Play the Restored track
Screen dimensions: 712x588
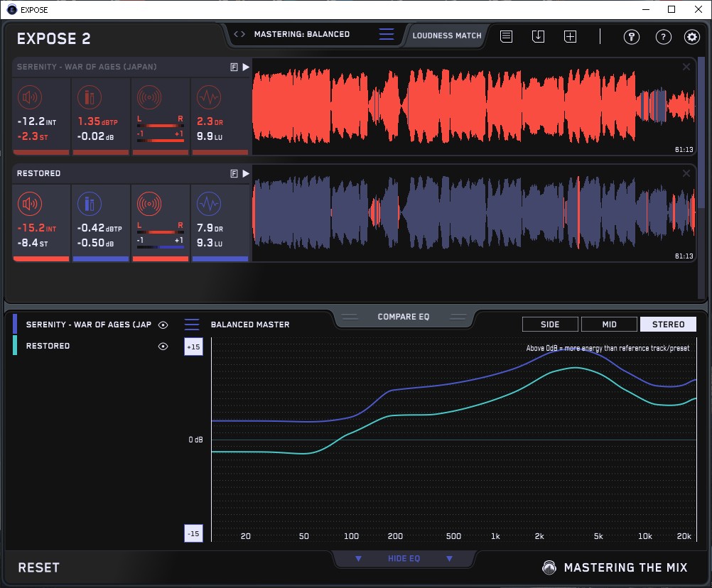click(246, 173)
